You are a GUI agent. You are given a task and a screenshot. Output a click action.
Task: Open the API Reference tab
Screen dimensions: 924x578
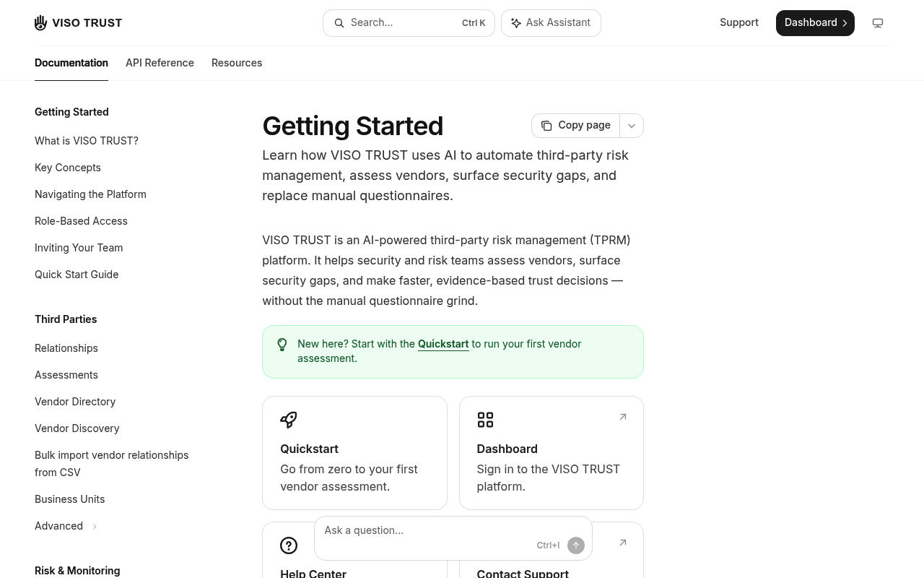pos(160,63)
